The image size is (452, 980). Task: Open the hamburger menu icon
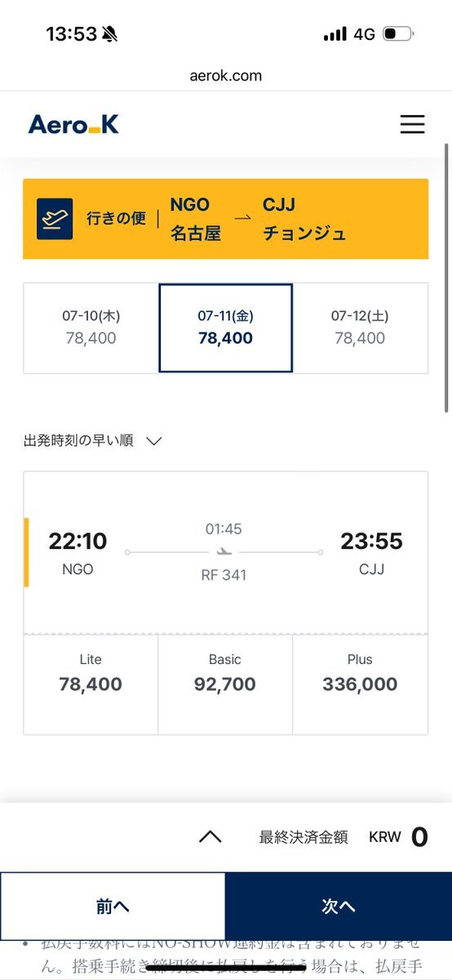point(412,124)
